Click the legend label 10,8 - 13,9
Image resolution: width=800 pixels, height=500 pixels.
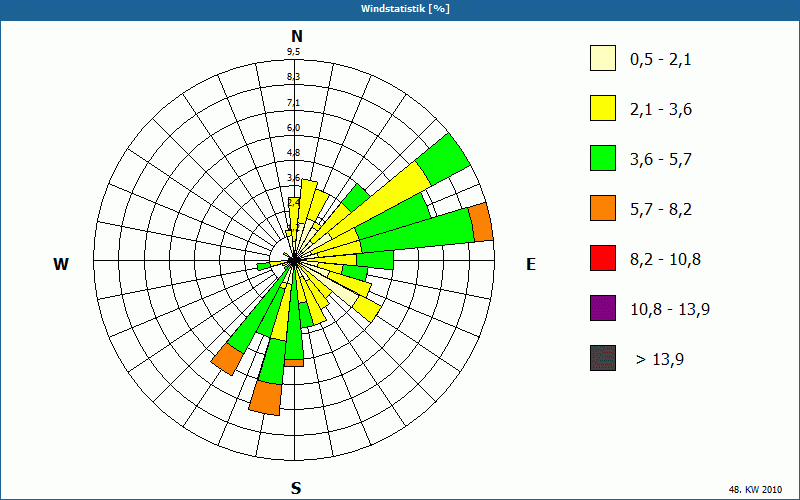pyautogui.click(x=670, y=310)
